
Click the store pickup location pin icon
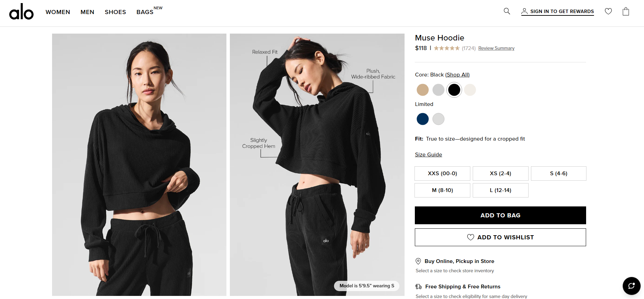coord(418,261)
